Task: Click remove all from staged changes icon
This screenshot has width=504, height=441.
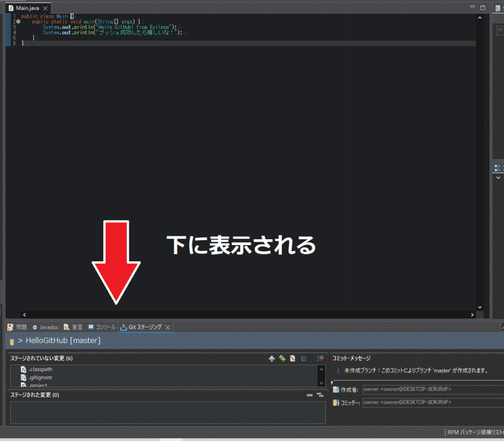Action: 320,395
